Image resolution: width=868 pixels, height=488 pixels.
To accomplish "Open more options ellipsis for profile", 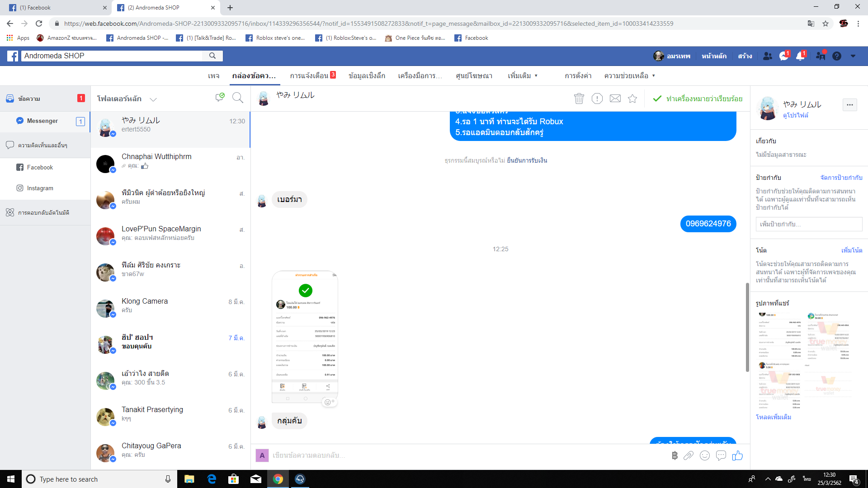I will click(850, 105).
